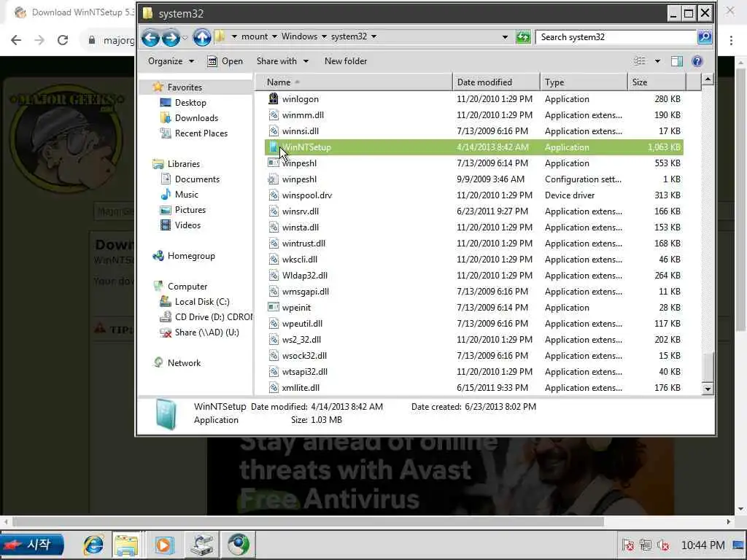Open the recent pages dropdown arrow
Screen dimensions: 747x560
coord(185,38)
